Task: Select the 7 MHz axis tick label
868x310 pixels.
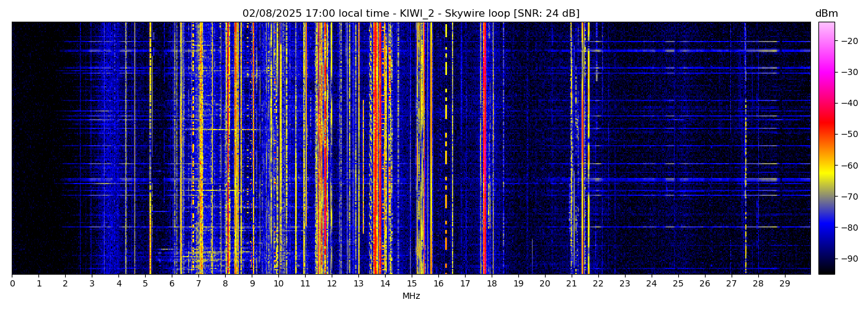Action: tap(198, 284)
